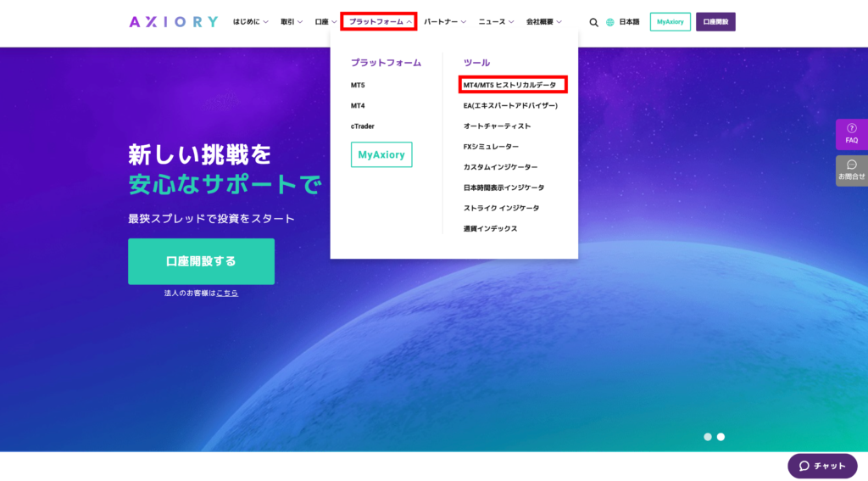
Task: Click the MyAxiory button inside the dropdown
Action: pos(381,154)
